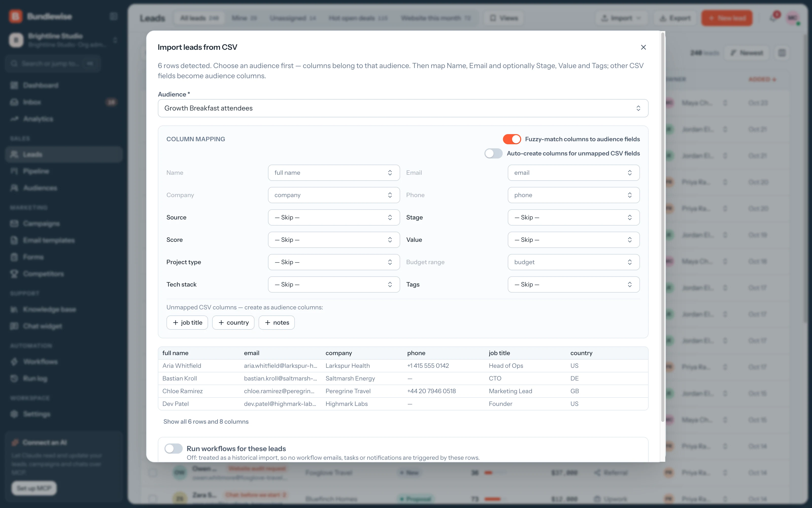This screenshot has width=812, height=508.
Task: Choose a CSV column for Source
Action: (334, 217)
